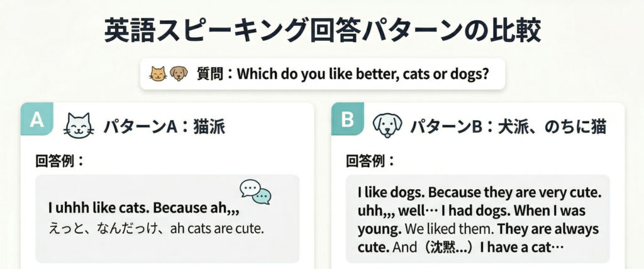Click the 質問 label in the question bar

tap(211, 75)
